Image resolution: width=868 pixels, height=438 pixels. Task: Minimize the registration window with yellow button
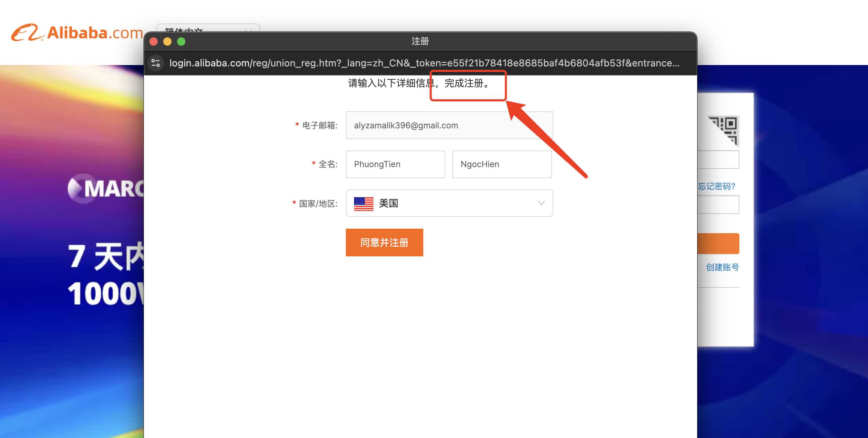coord(167,42)
